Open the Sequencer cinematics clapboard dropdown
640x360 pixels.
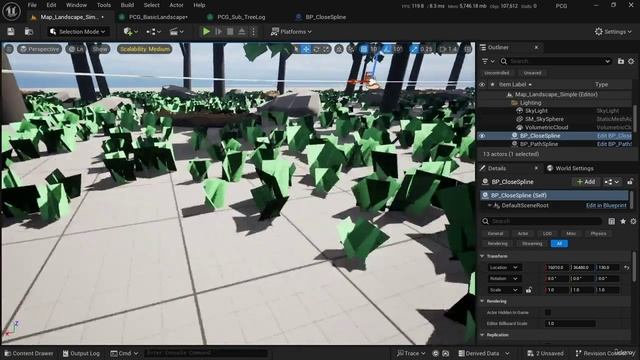coord(176,31)
